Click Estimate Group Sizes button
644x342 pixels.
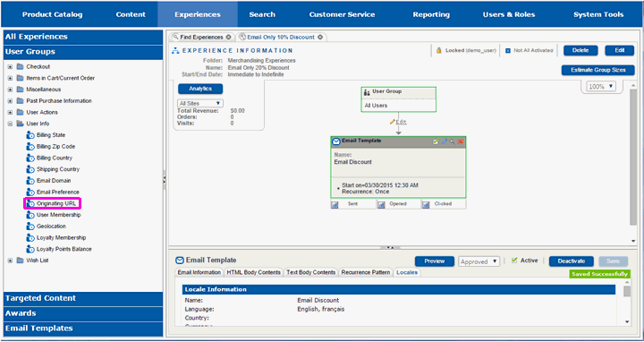click(x=598, y=71)
